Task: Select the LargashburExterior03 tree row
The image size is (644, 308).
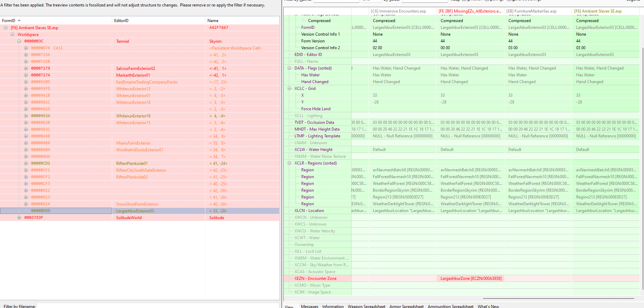Action: (x=140, y=211)
